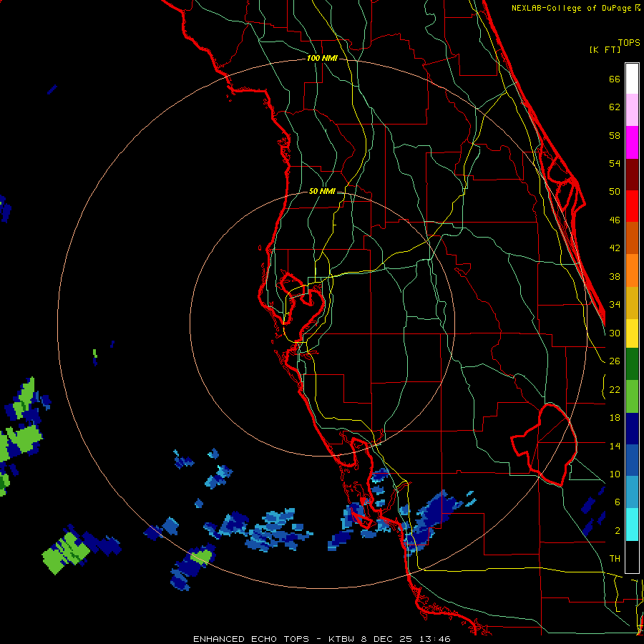Click the legend value 14

(x=615, y=446)
